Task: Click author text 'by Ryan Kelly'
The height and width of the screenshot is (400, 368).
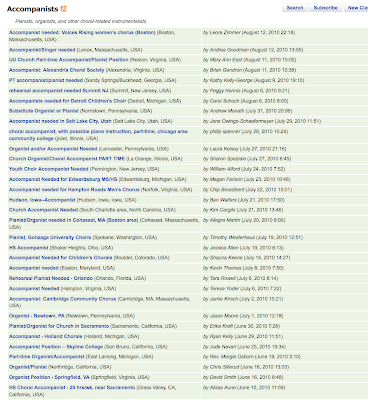Action: [218, 337]
